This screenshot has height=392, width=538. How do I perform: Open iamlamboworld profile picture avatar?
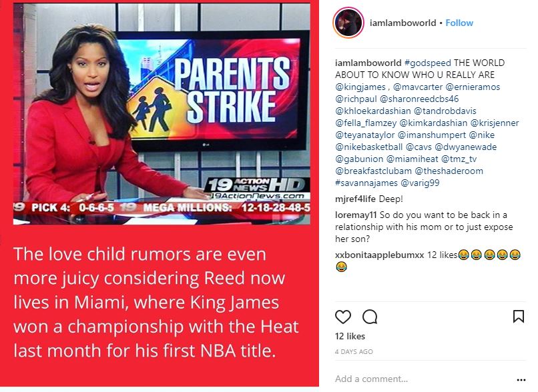tap(348, 23)
